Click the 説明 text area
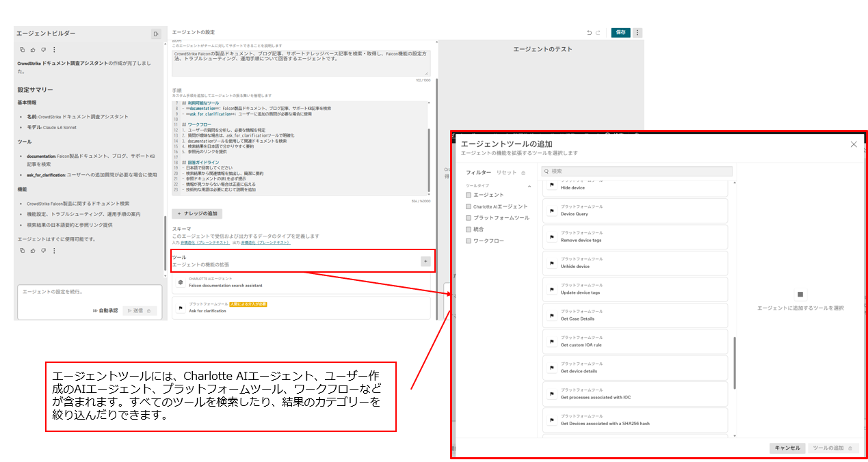The width and height of the screenshot is (868, 462). click(x=301, y=62)
